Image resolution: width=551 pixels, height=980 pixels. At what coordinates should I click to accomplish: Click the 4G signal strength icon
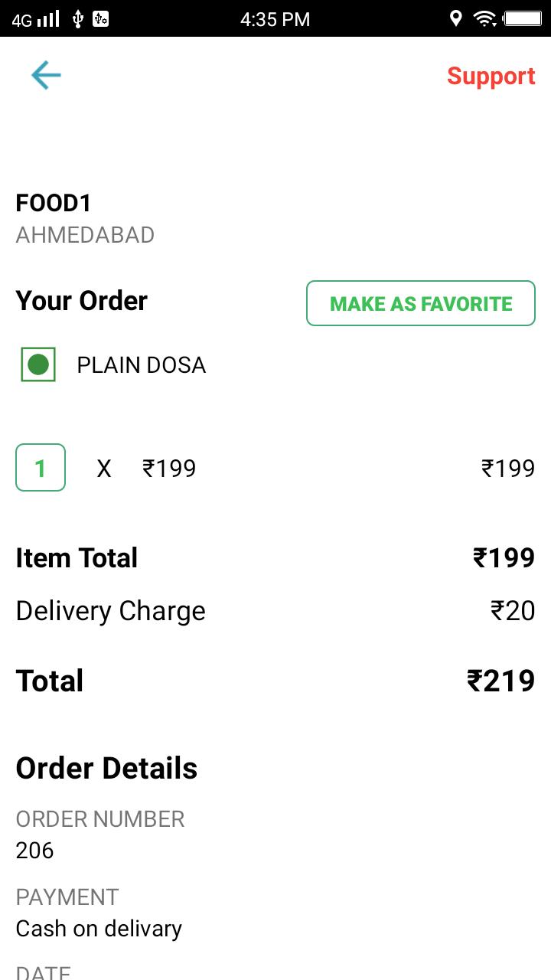click(37, 18)
